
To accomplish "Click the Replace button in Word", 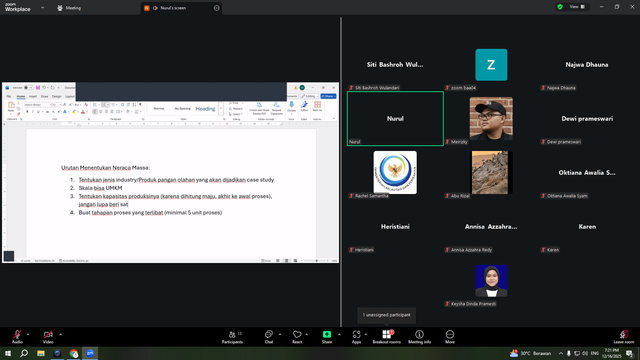I will click(237, 109).
